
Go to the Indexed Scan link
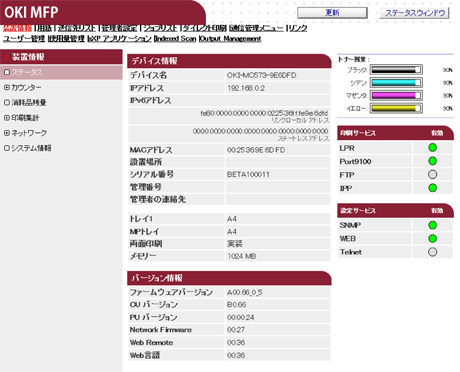pos(176,39)
